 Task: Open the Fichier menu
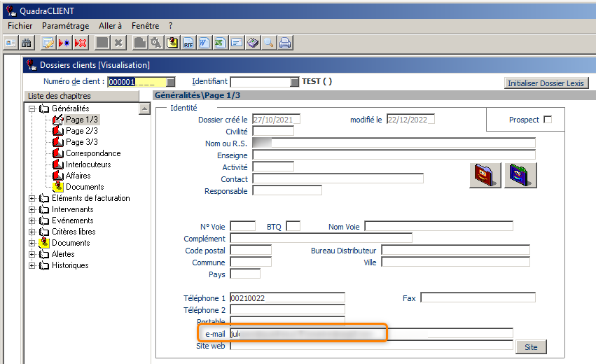20,26
